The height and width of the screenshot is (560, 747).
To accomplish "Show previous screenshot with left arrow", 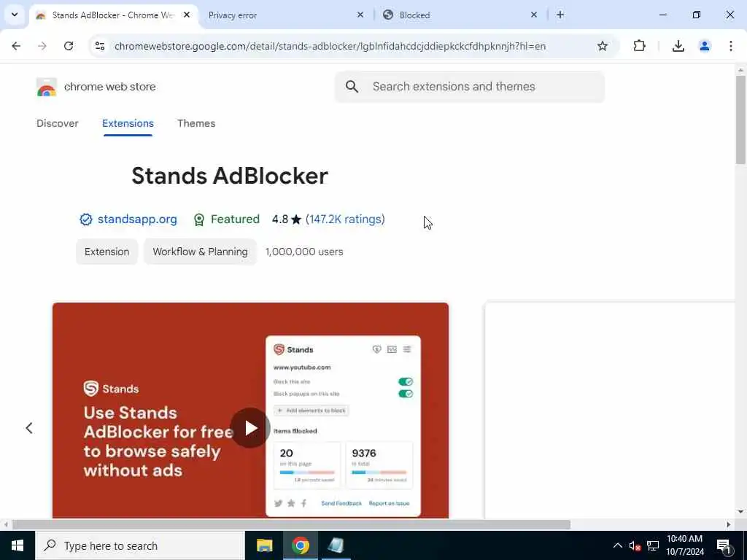I will tap(29, 427).
